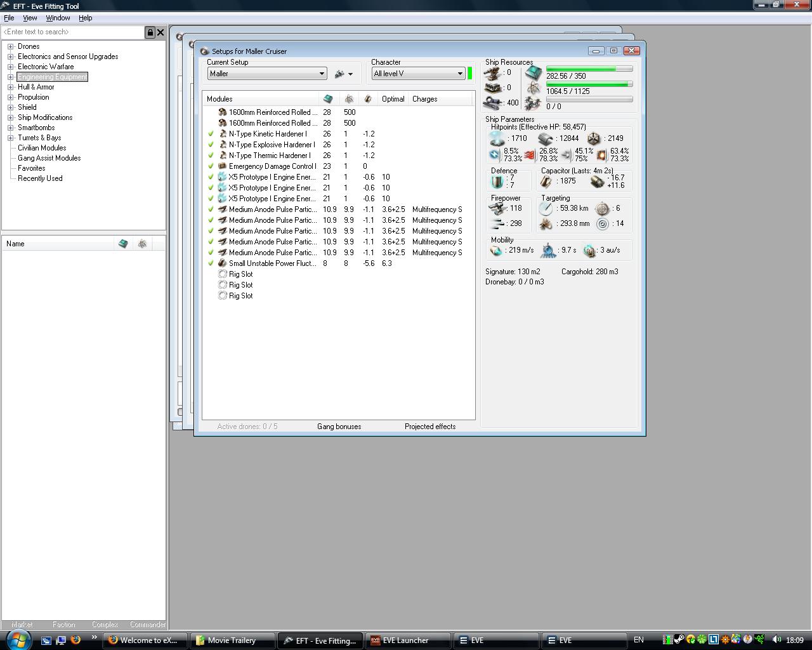812x650 pixels.
Task: Click the launcher hardpoints icon in Ship Resources
Action: [493, 88]
